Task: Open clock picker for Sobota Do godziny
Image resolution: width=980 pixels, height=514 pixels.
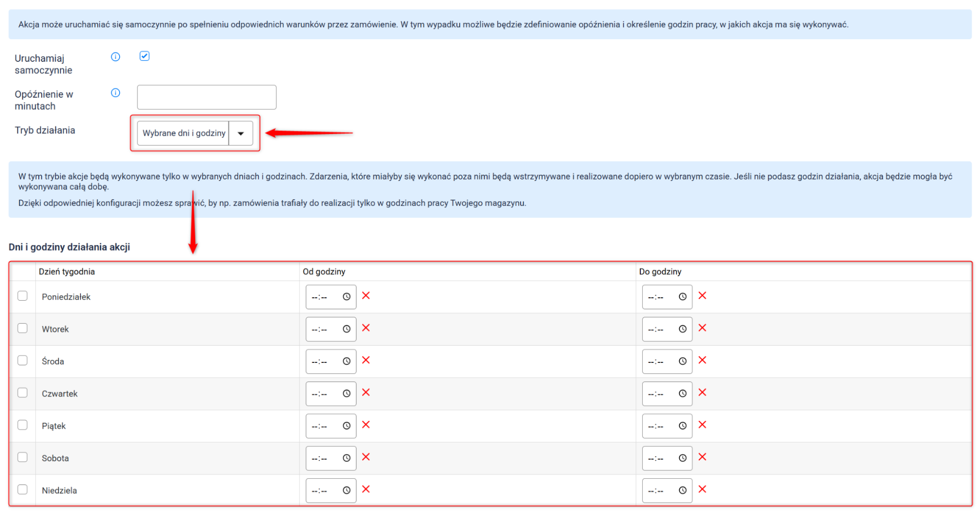Action: [x=682, y=458]
